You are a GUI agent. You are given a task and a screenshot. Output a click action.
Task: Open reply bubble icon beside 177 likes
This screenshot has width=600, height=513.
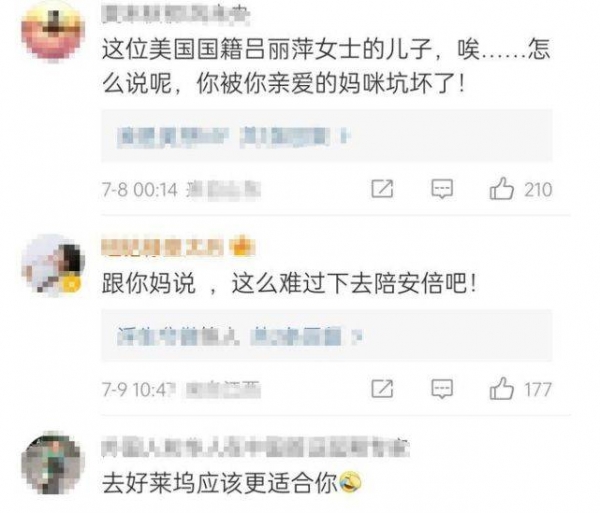click(442, 389)
